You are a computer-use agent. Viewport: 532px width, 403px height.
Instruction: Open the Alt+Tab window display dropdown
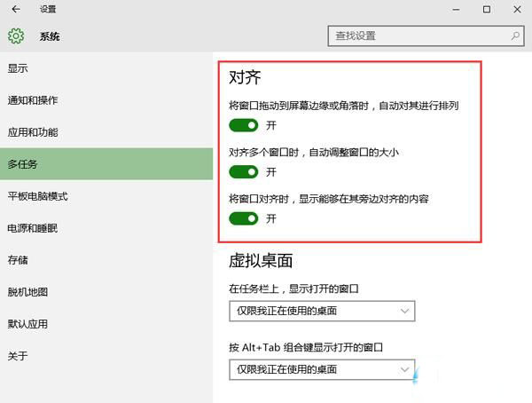coord(321,368)
